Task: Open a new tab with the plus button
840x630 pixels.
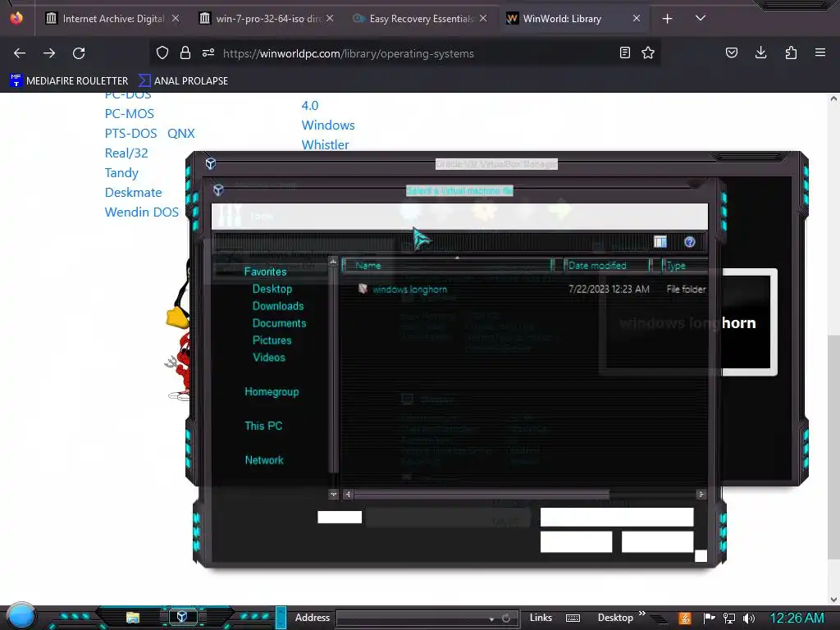Action: [667, 19]
